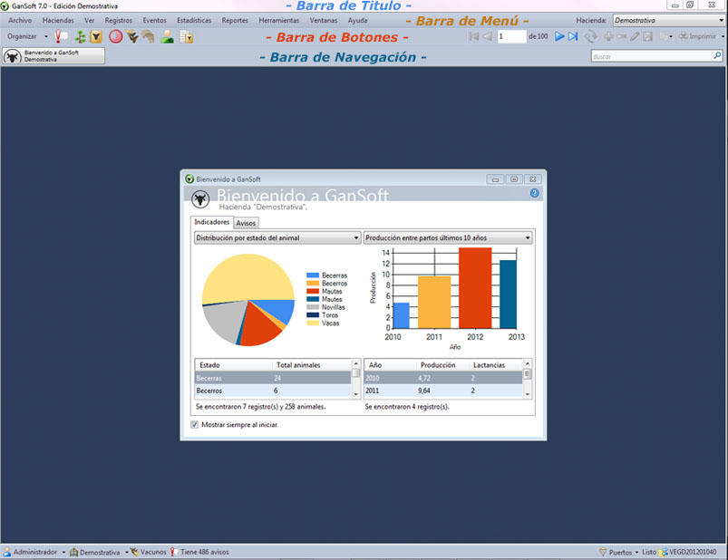
Task: Click scrollbar of Estado table
Action: tap(356, 378)
